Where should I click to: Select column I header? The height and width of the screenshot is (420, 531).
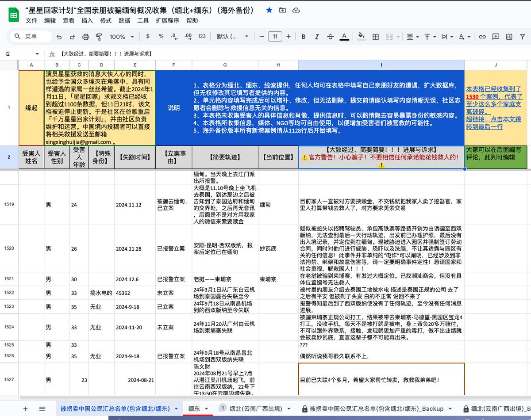(381, 65)
